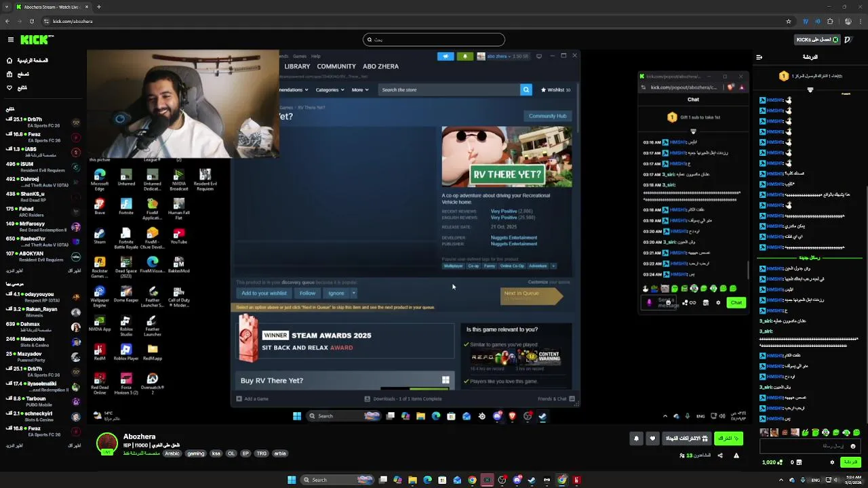This screenshot has height=488, width=868.
Task: Click the Steam store search field
Action: click(449, 89)
